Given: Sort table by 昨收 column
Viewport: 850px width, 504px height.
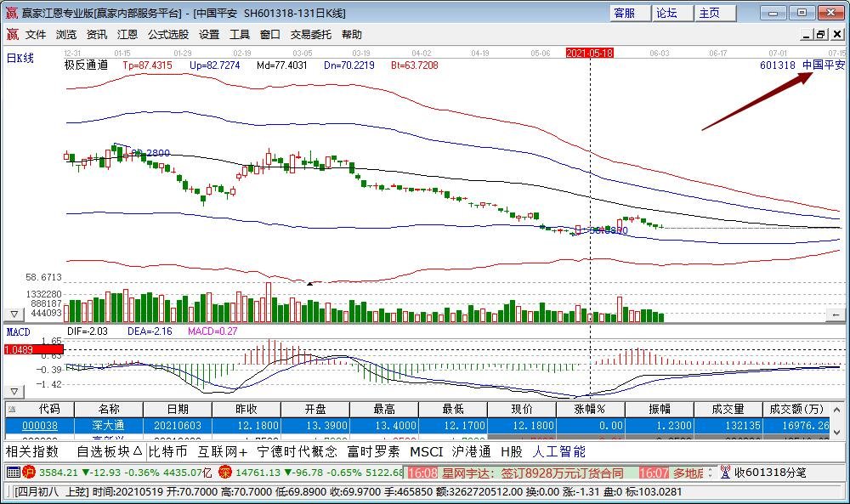Looking at the screenshot, I should click(x=246, y=409).
